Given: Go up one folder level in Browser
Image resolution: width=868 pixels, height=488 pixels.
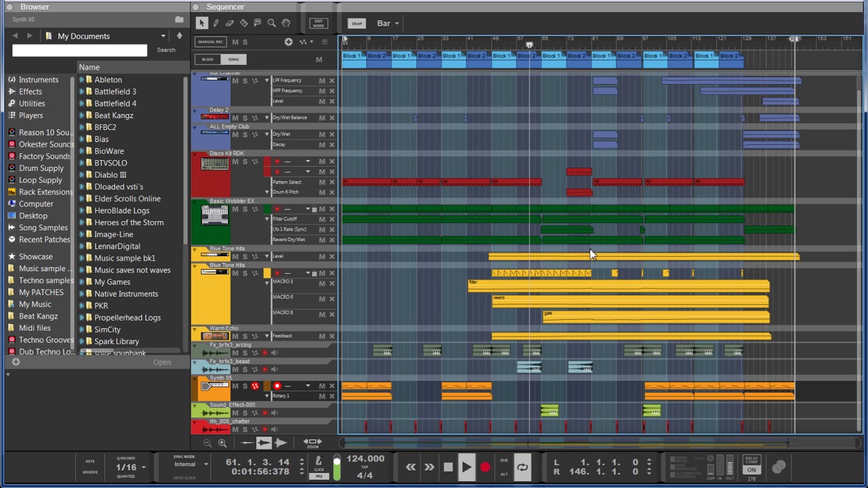Looking at the screenshot, I should (180, 36).
